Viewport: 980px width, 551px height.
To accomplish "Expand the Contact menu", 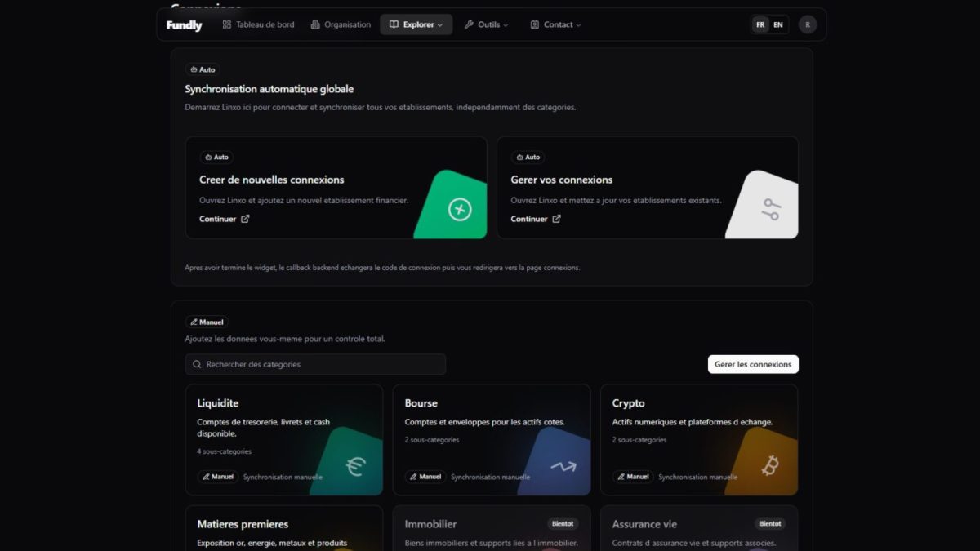I will click(x=555, y=24).
